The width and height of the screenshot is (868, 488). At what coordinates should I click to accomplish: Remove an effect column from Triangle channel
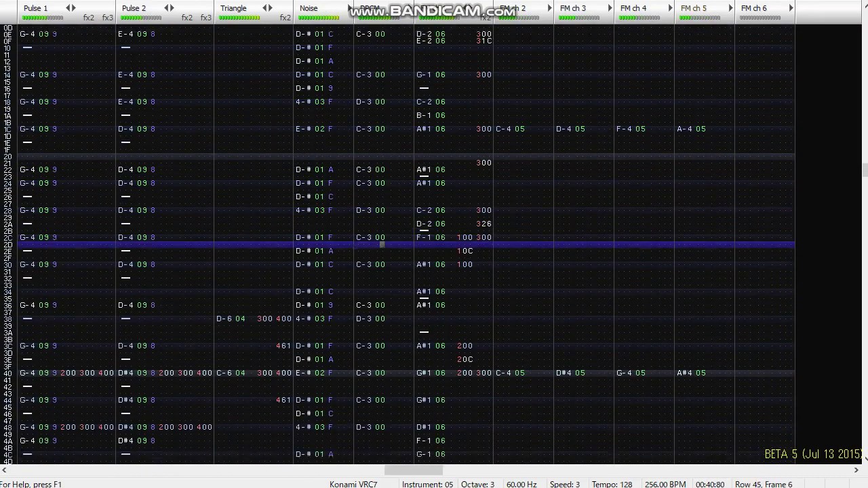(x=264, y=8)
